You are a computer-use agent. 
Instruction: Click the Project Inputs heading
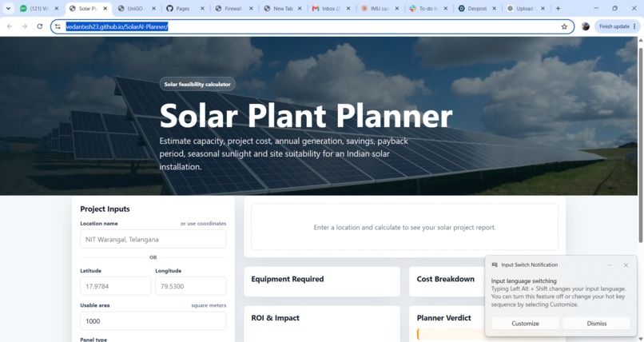[105, 209]
